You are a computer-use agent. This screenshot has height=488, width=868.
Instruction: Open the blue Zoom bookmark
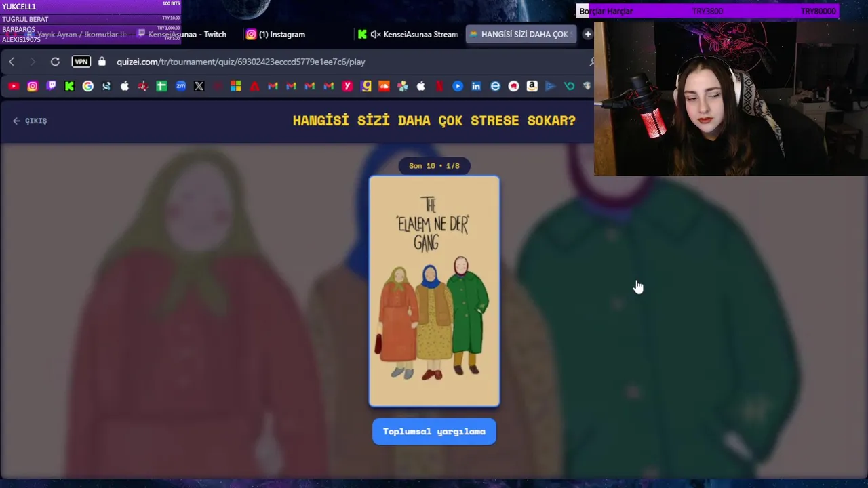point(180,86)
